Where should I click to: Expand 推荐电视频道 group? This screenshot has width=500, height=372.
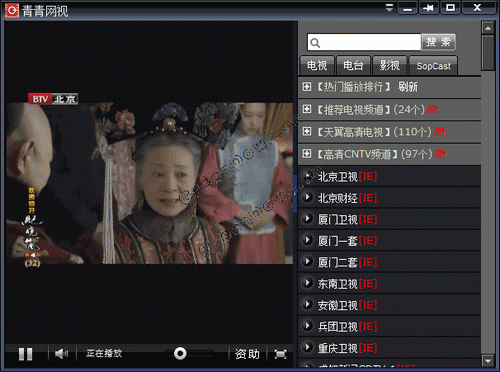point(307,109)
